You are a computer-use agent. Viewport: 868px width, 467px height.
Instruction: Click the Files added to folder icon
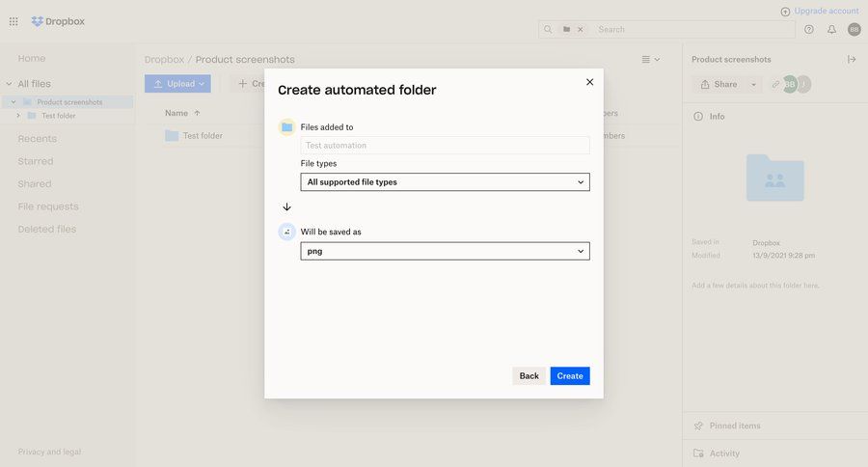click(286, 126)
